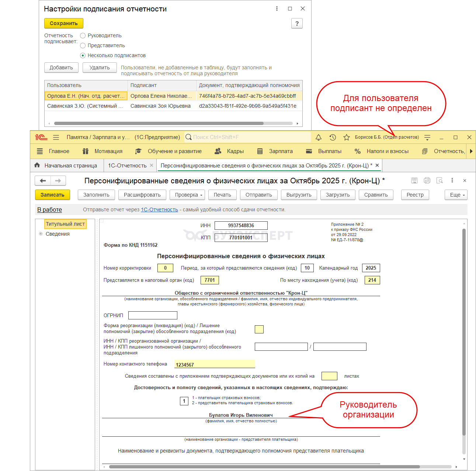
Task: Open the Зарплата section
Action: (x=281, y=151)
